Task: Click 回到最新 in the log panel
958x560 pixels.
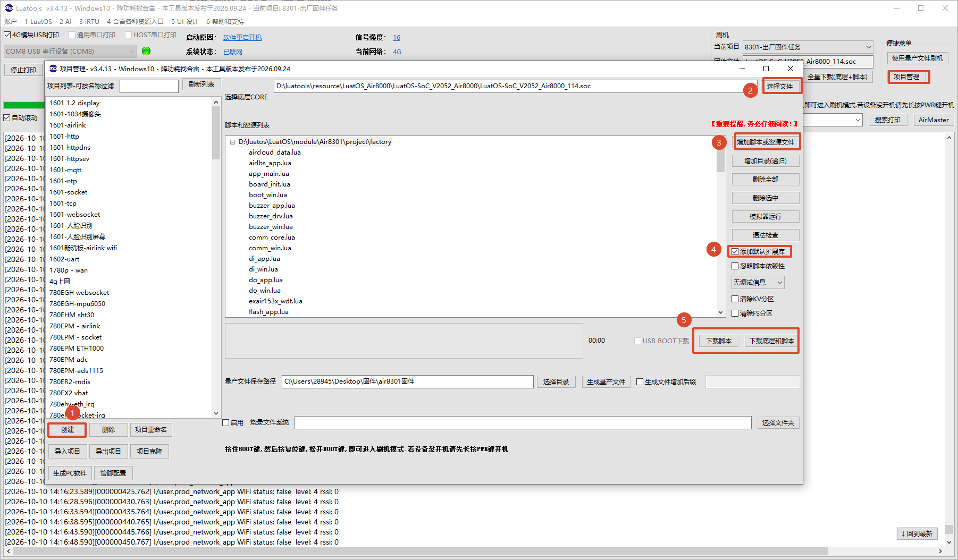Action: coord(917,533)
